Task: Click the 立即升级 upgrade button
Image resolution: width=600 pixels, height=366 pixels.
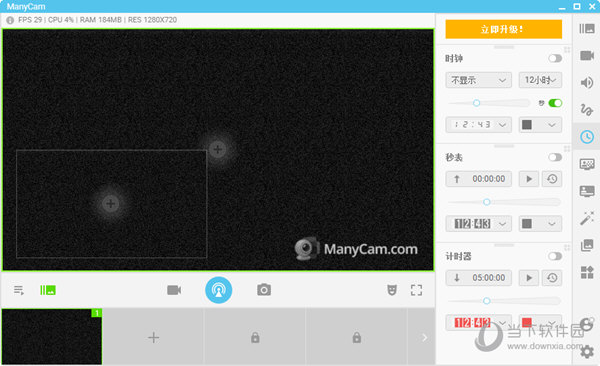Action: pyautogui.click(x=504, y=29)
